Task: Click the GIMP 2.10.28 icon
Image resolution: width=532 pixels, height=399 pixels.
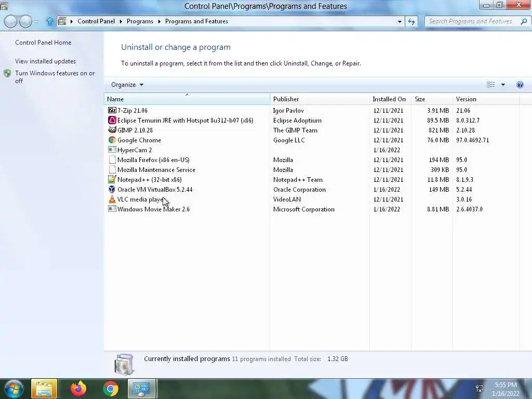Action: [x=112, y=130]
